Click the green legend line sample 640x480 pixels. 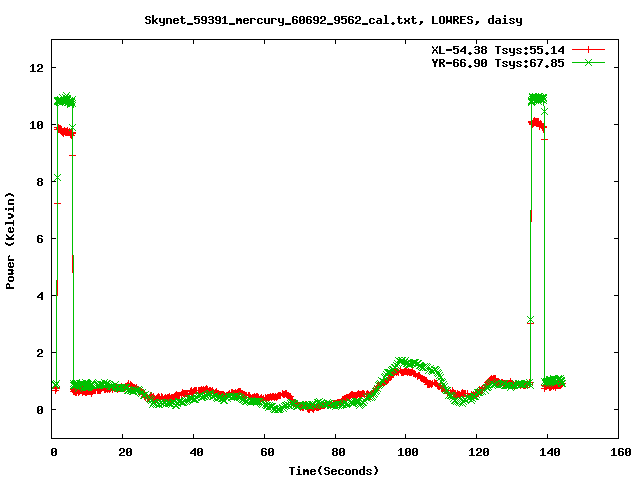pyautogui.click(x=588, y=62)
